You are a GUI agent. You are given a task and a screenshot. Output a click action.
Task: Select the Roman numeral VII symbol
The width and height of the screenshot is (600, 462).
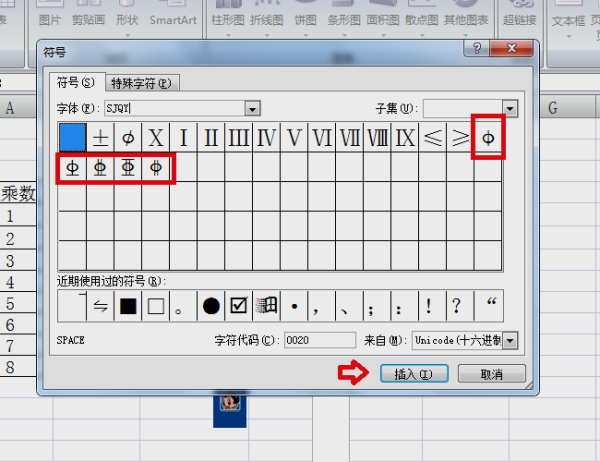coord(349,137)
